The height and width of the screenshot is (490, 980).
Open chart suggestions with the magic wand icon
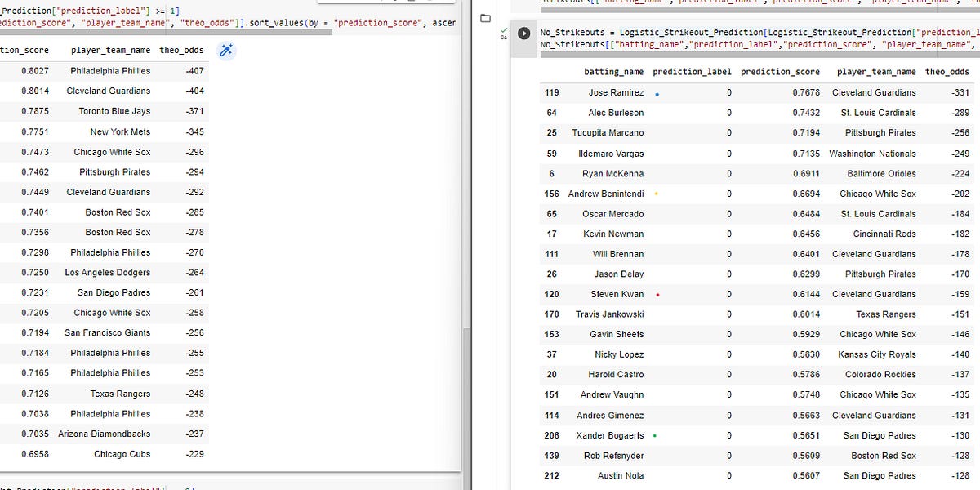(x=226, y=50)
